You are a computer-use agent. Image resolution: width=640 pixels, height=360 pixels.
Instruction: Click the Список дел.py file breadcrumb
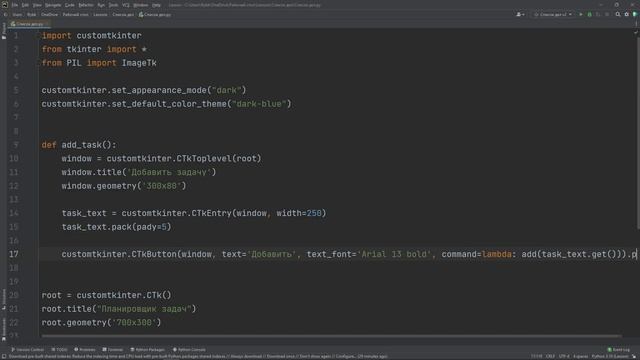[x=155, y=14]
